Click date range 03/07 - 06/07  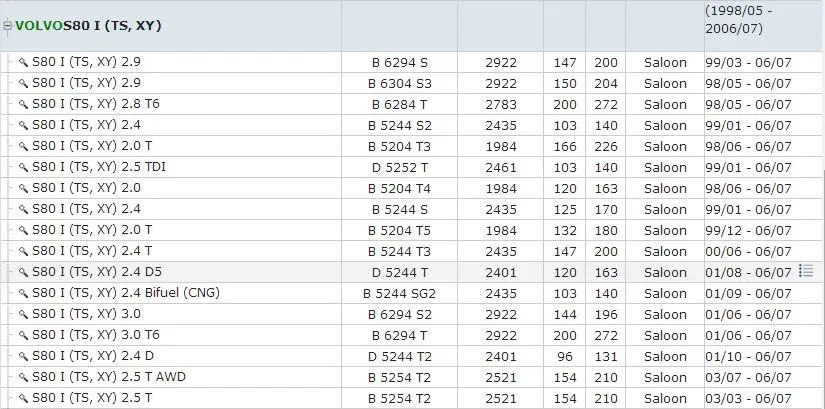click(x=748, y=378)
